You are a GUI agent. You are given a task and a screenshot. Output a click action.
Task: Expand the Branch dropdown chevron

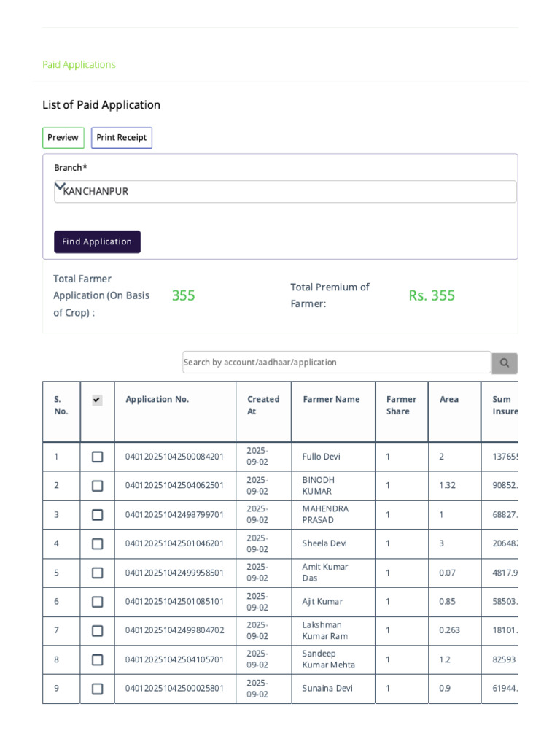point(60,186)
